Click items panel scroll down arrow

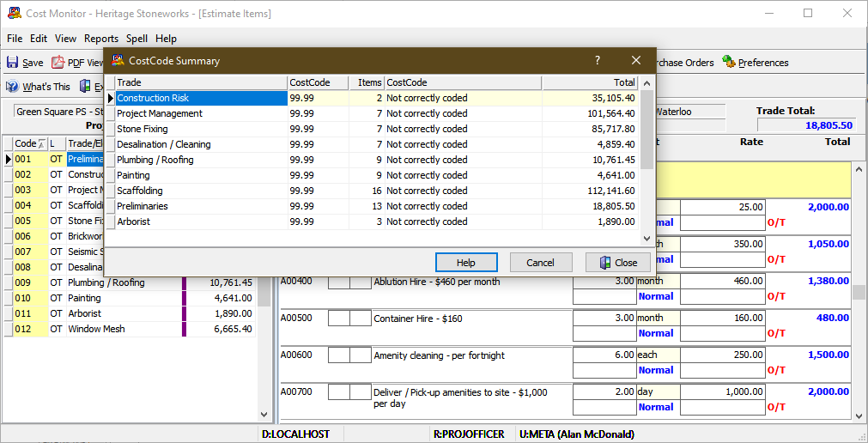[x=859, y=415]
